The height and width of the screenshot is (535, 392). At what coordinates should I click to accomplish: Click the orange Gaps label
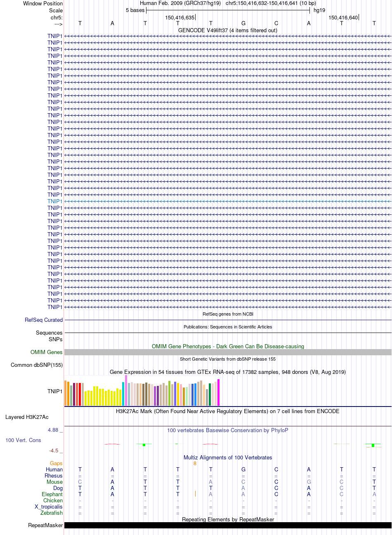click(56, 464)
